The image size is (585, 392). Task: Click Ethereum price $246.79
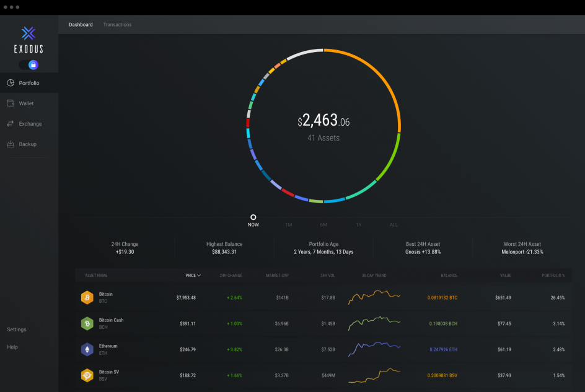coord(188,349)
